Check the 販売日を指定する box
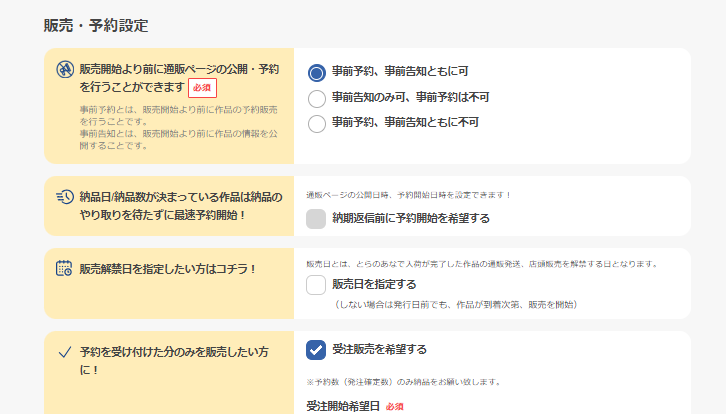726x414 pixels. click(316, 285)
